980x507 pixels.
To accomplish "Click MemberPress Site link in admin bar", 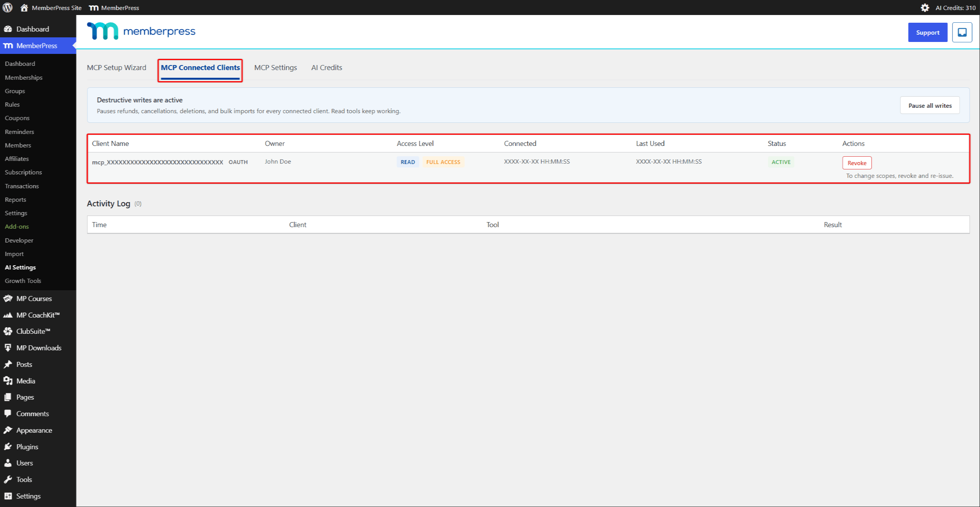I will [57, 8].
